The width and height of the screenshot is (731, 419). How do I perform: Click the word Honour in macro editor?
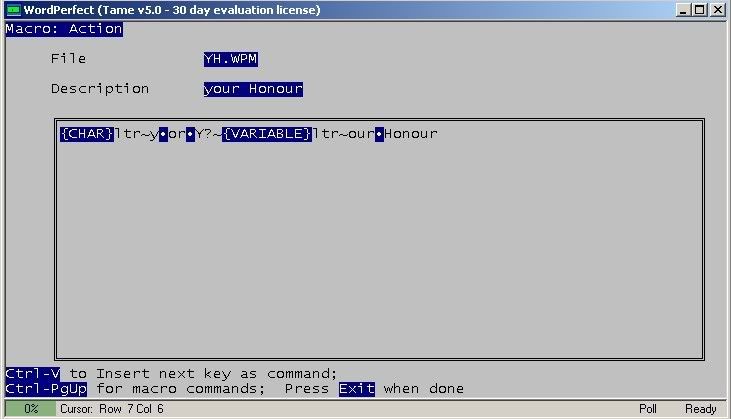[x=411, y=134]
